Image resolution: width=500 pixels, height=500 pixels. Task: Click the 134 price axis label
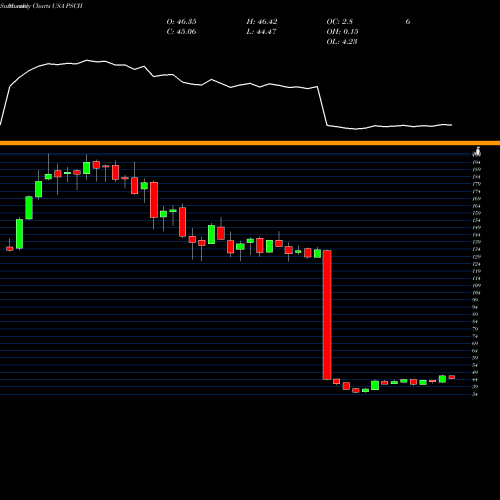(x=476, y=249)
